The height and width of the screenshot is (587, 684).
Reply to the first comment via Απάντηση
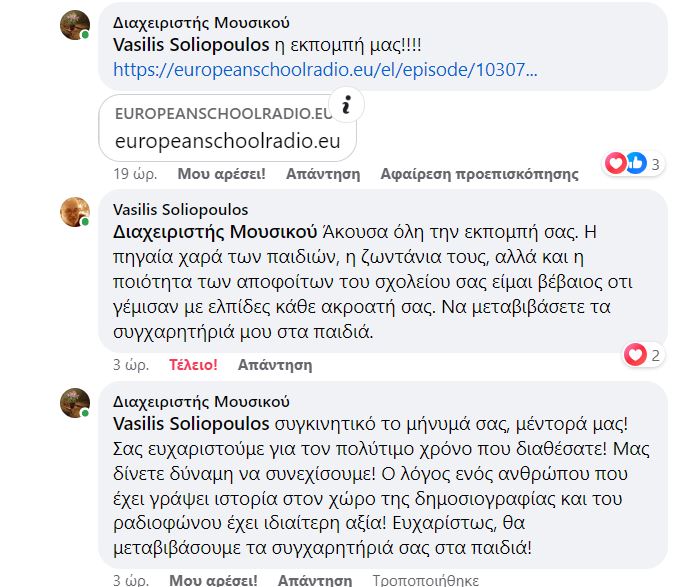(322, 174)
